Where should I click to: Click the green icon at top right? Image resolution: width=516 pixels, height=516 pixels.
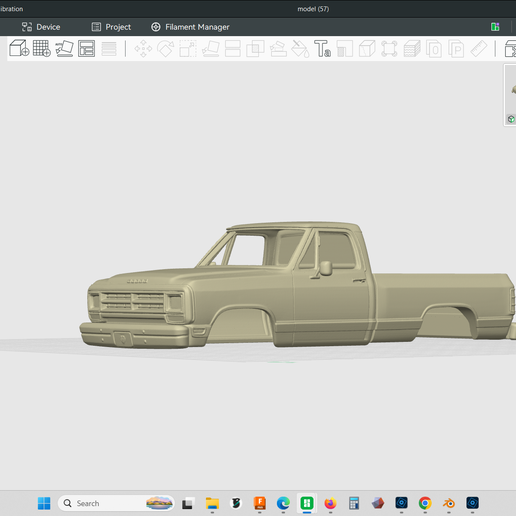pyautogui.click(x=495, y=27)
